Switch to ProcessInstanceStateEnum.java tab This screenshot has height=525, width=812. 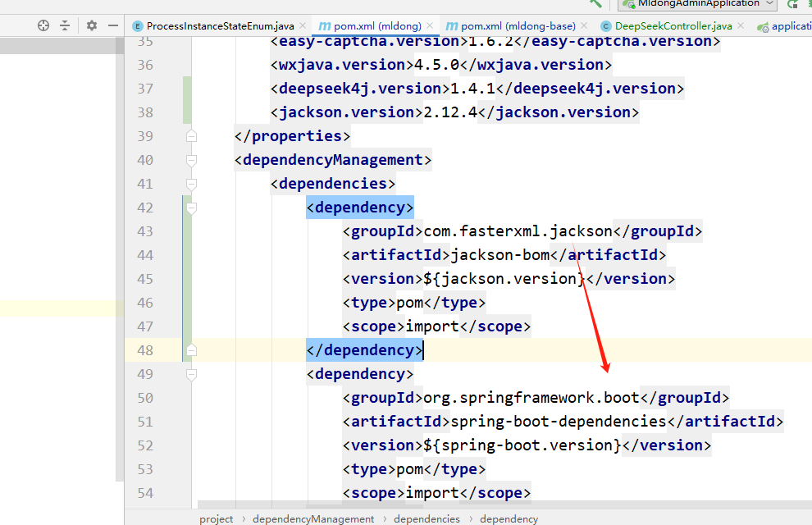(x=220, y=26)
